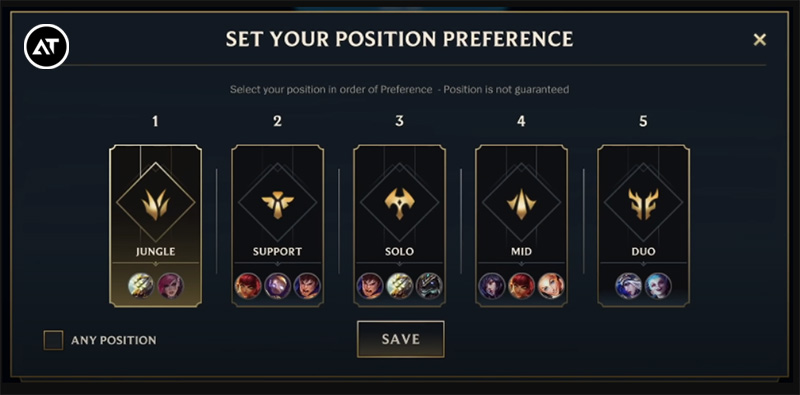This screenshot has width=800, height=395.
Task: Click first champion portrait under Duo
Action: (628, 286)
